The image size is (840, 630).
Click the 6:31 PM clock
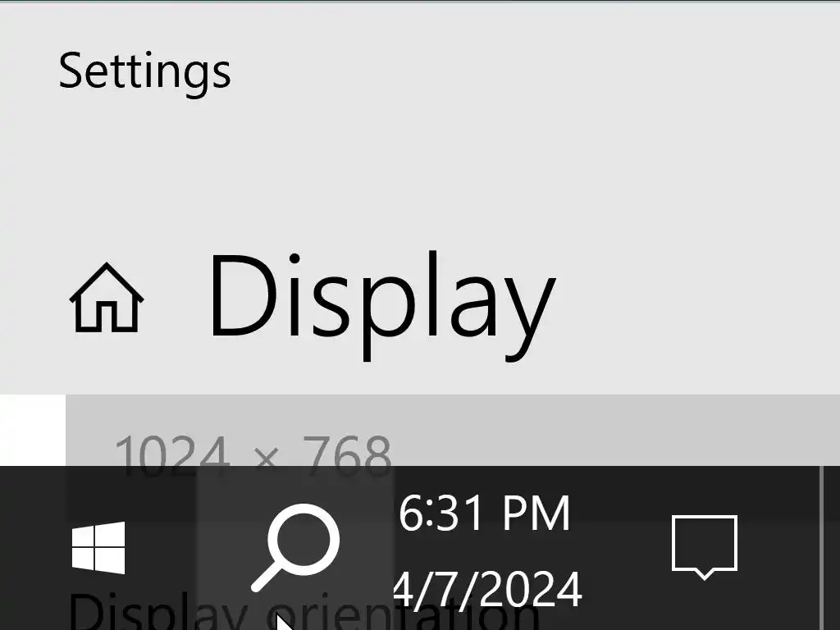point(484,514)
